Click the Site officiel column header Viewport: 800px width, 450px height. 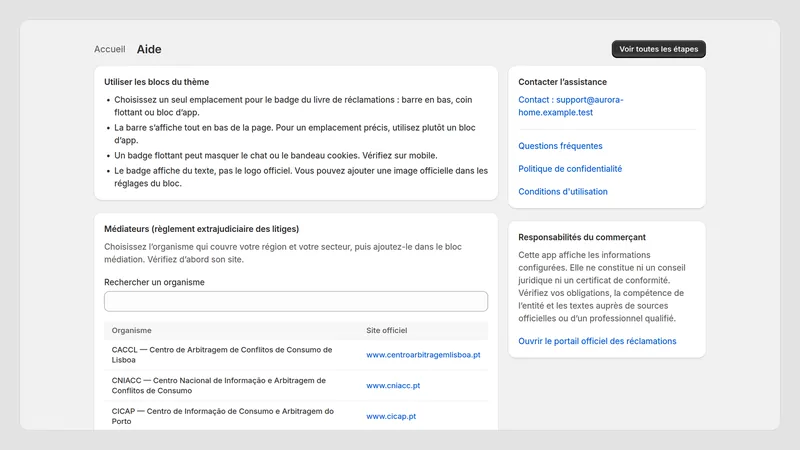386,331
